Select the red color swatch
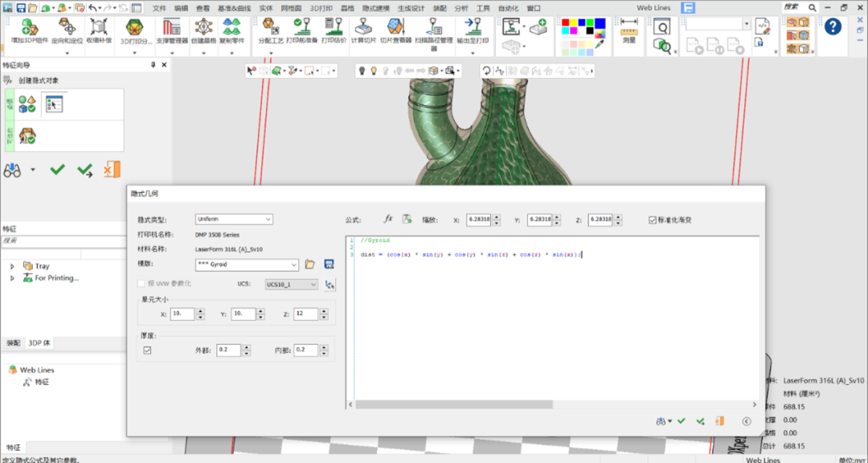The width and height of the screenshot is (868, 463). tap(565, 23)
